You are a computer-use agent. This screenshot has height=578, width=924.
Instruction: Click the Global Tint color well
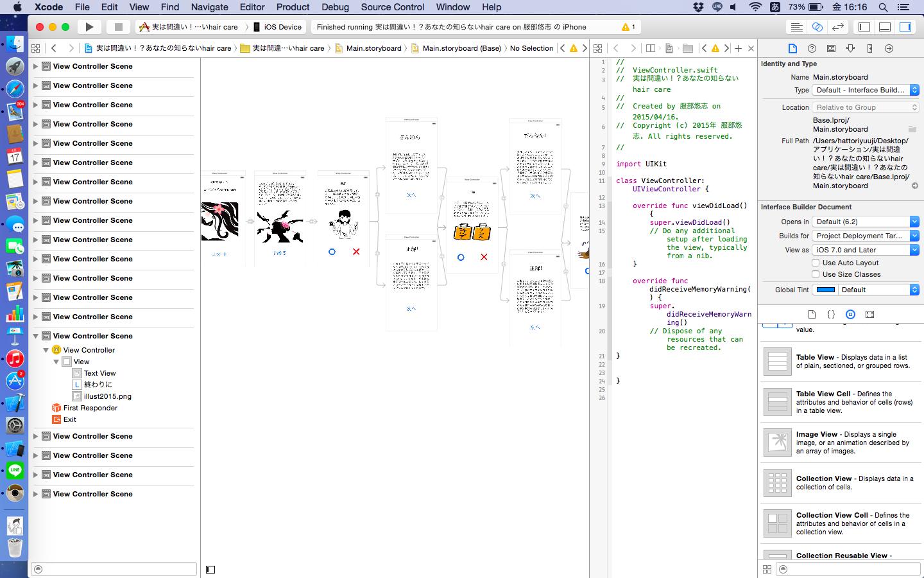click(x=825, y=290)
